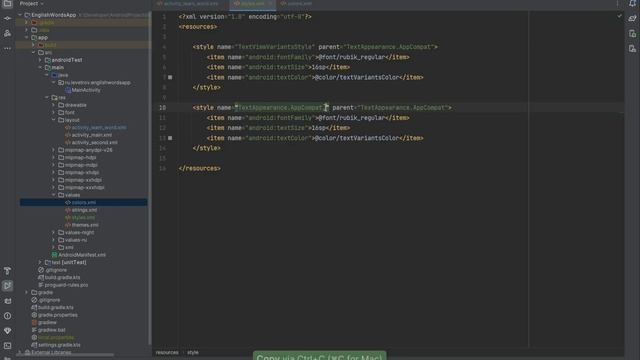Viewport: 640px width, 360px height.
Task: Collapse the values folder
Action: (53, 195)
